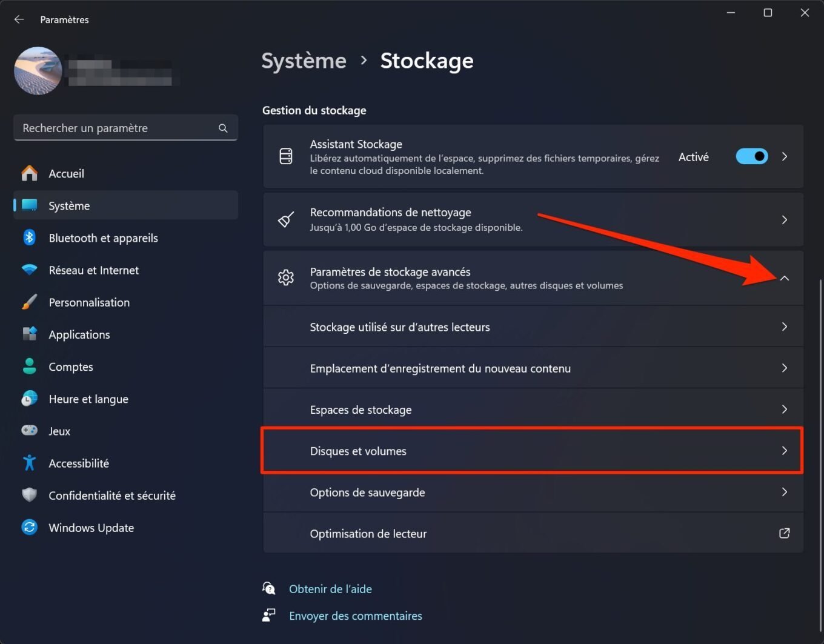This screenshot has height=644, width=824.
Task: Click the Bluetooth et appareils icon
Action: click(29, 237)
